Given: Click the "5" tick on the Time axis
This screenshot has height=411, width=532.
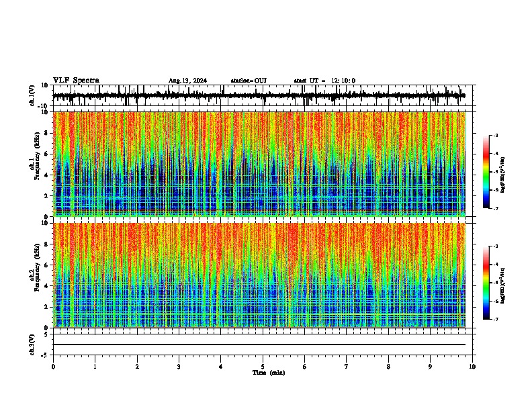Looking at the screenshot, I should 263,367.
